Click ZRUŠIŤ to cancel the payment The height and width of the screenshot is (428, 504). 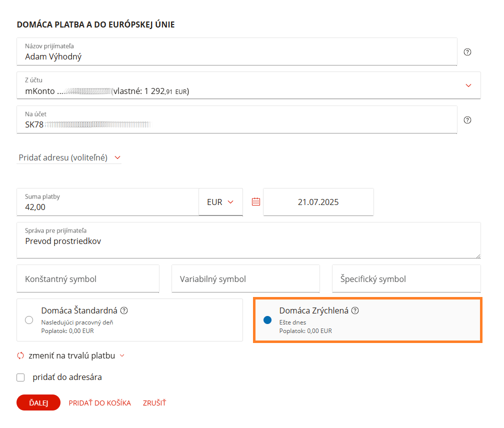click(154, 403)
